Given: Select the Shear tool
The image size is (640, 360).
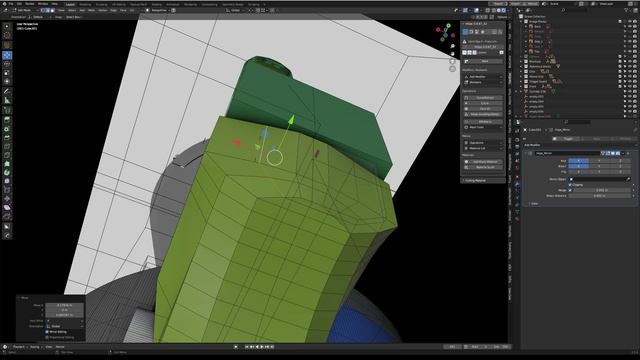Looking at the screenshot, I should coord(7,208).
